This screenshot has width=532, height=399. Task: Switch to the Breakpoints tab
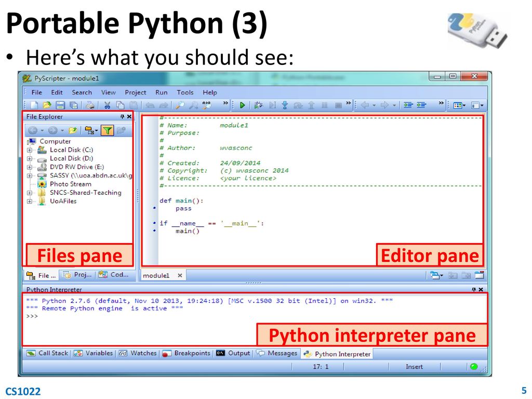187,353
